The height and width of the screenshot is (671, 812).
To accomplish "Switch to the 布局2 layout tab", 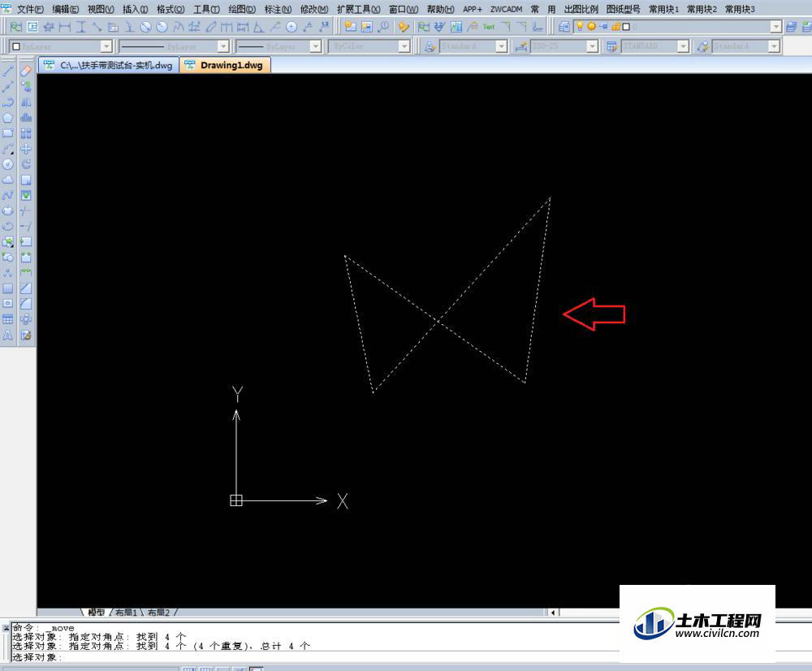I will (158, 613).
